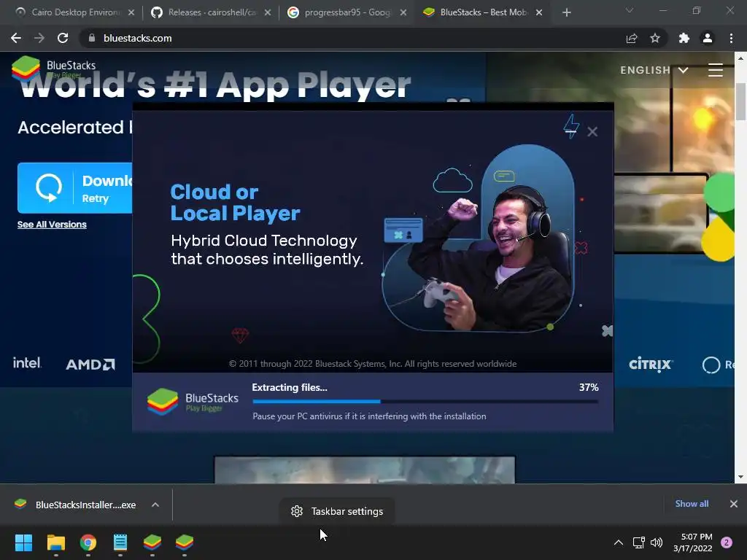The image size is (747, 560).
Task: Click the Intel partner logo
Action: pyautogui.click(x=27, y=363)
